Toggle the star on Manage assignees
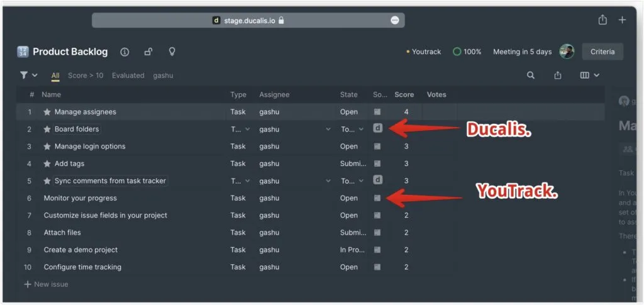The width and height of the screenshot is (644, 305). click(x=47, y=112)
